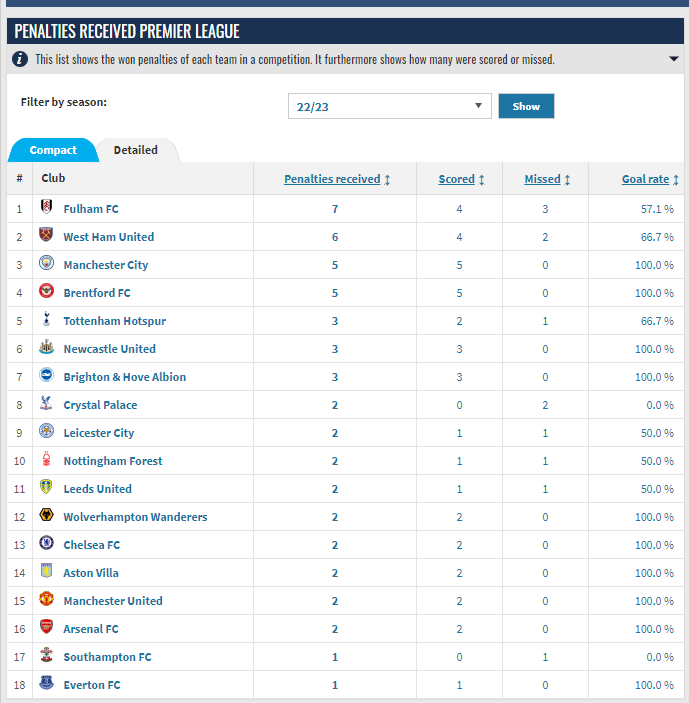Click the West Ham United crest icon

pos(46,234)
